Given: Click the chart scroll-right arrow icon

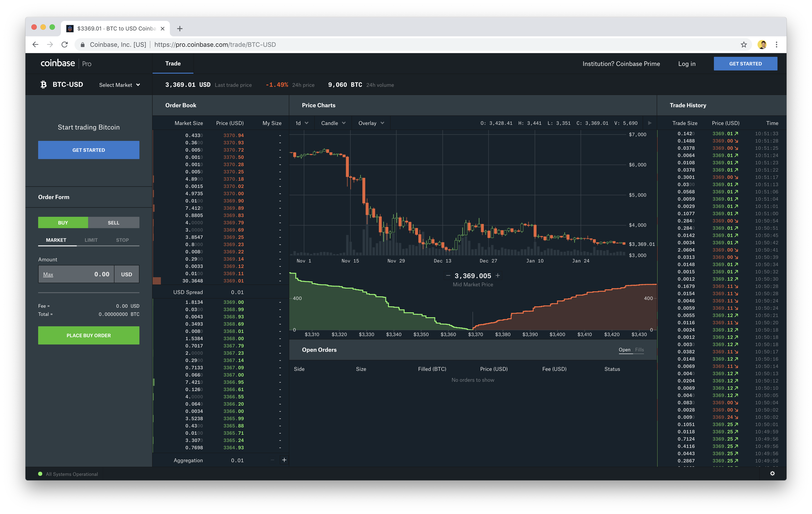Looking at the screenshot, I should coord(650,123).
